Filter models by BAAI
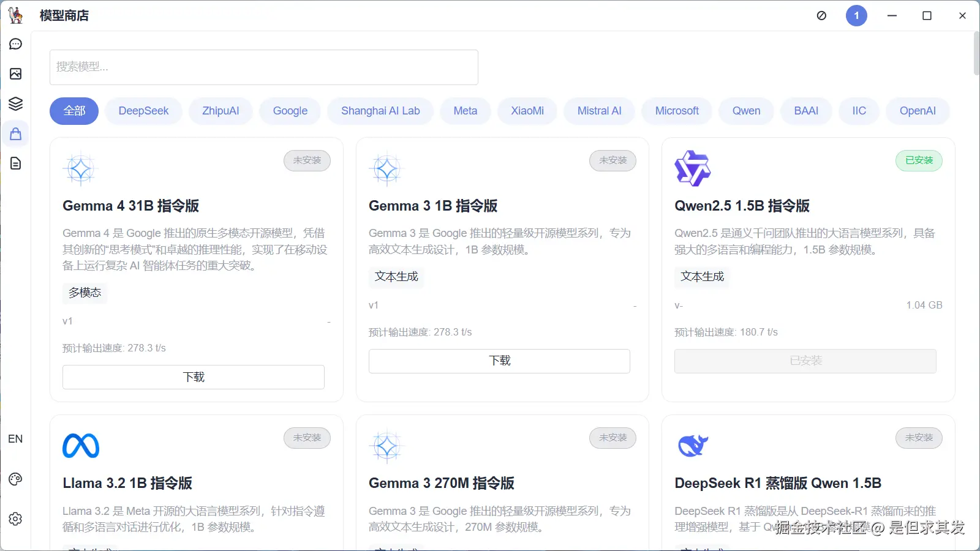 click(806, 111)
